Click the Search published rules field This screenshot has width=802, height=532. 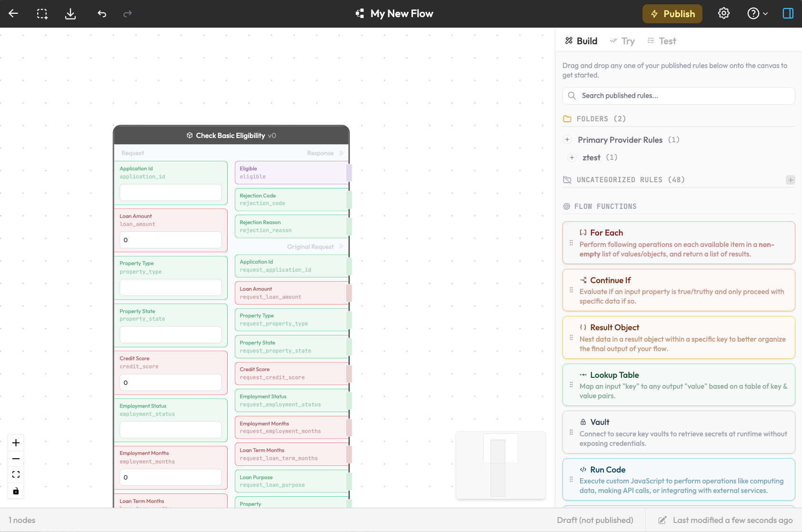pos(679,96)
